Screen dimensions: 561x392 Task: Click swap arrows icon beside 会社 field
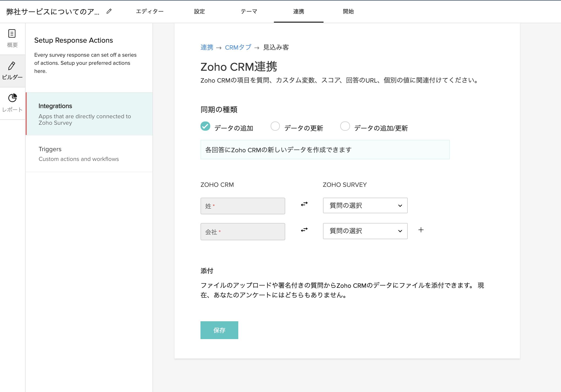click(x=304, y=230)
